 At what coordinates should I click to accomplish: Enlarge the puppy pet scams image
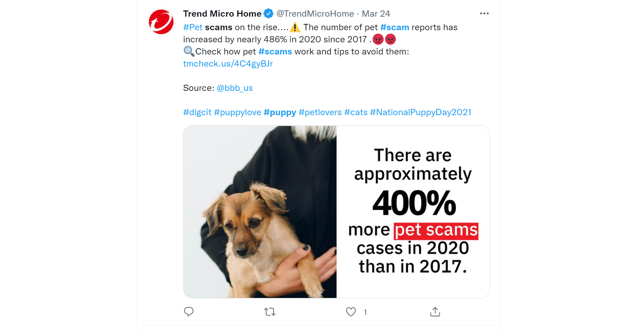pyautogui.click(x=336, y=212)
